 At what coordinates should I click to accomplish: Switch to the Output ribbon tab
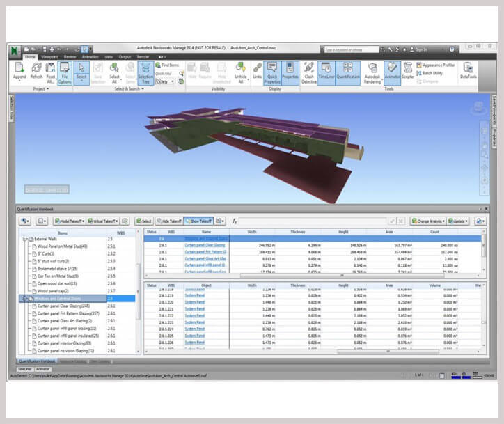click(125, 57)
